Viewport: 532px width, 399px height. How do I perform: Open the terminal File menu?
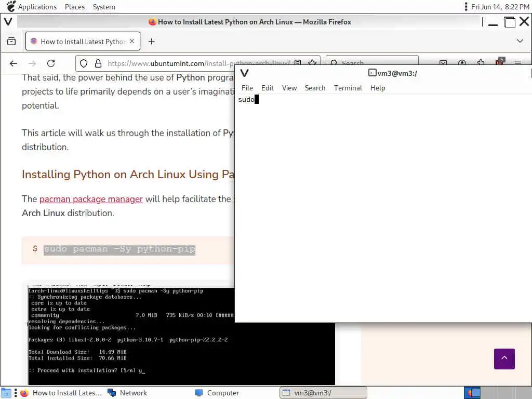(x=247, y=88)
